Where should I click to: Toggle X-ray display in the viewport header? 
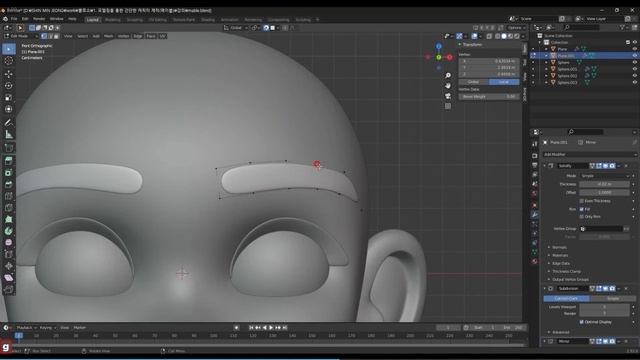pos(489,36)
